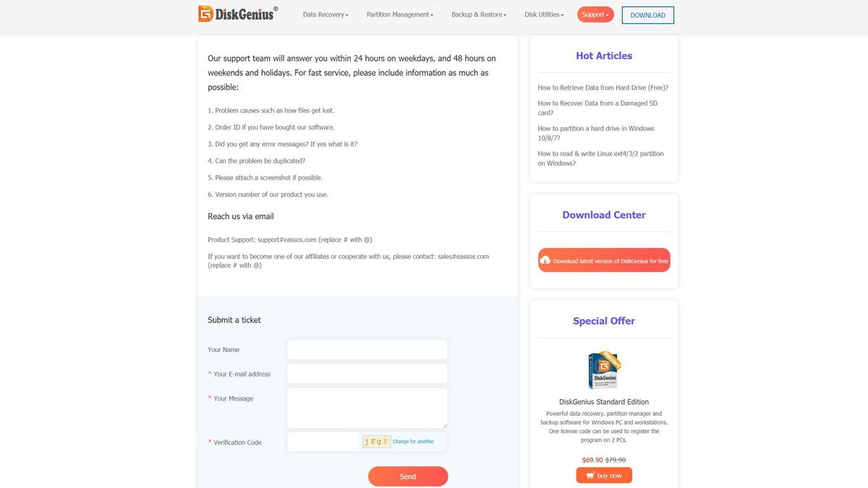Image resolution: width=868 pixels, height=488 pixels.
Task: Submit the ticket with Send button
Action: pyautogui.click(x=408, y=476)
